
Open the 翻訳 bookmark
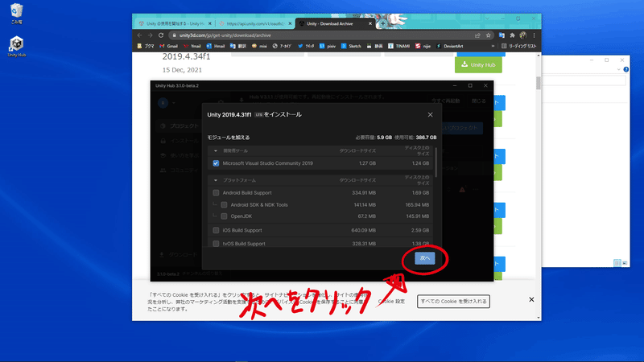click(x=238, y=47)
